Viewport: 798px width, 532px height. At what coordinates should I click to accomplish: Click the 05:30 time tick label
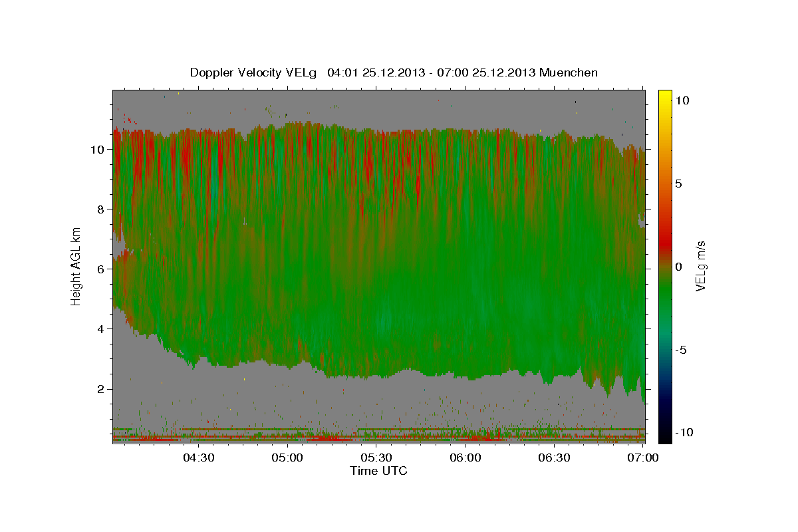point(377,458)
